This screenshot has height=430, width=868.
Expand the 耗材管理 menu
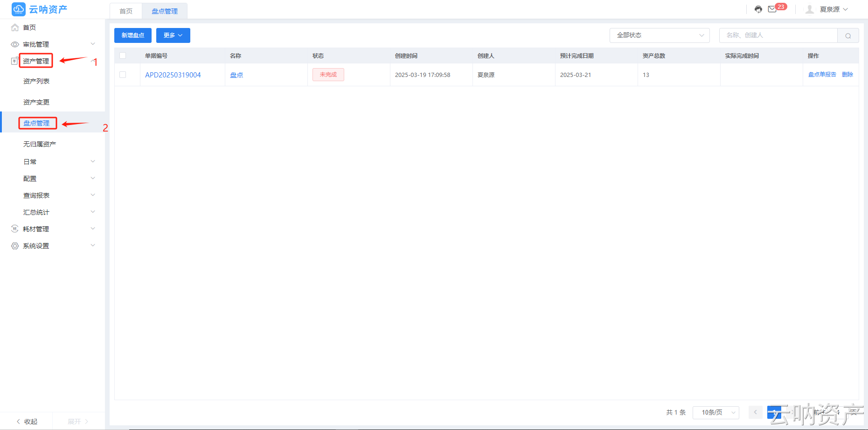click(93, 229)
